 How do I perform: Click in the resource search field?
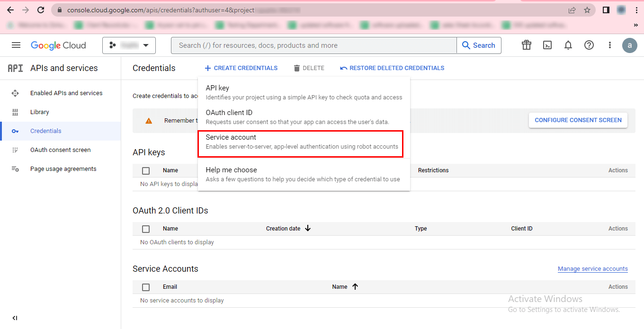(x=313, y=45)
